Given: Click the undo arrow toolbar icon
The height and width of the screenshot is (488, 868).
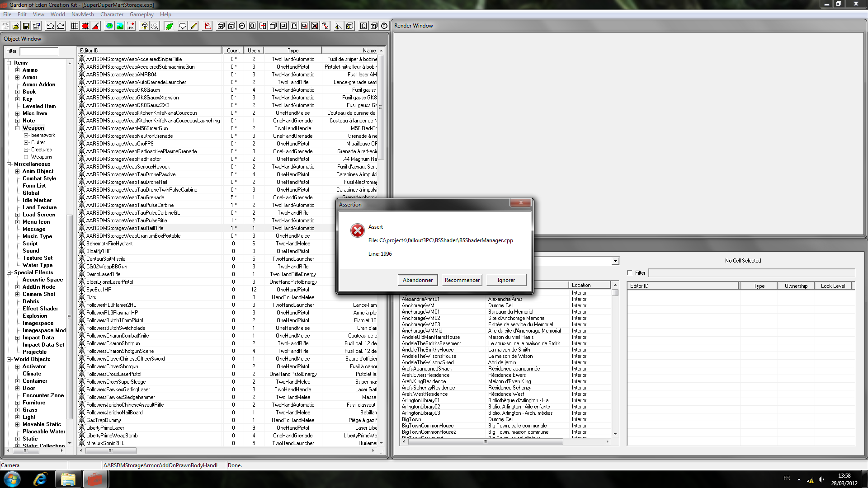Looking at the screenshot, I should click(x=51, y=26).
